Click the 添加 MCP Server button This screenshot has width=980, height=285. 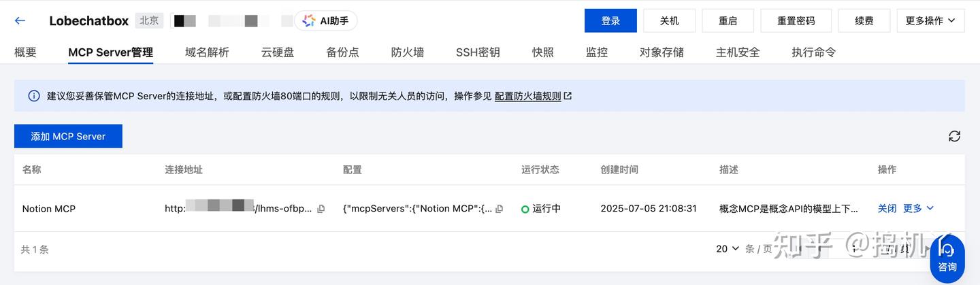coord(68,136)
